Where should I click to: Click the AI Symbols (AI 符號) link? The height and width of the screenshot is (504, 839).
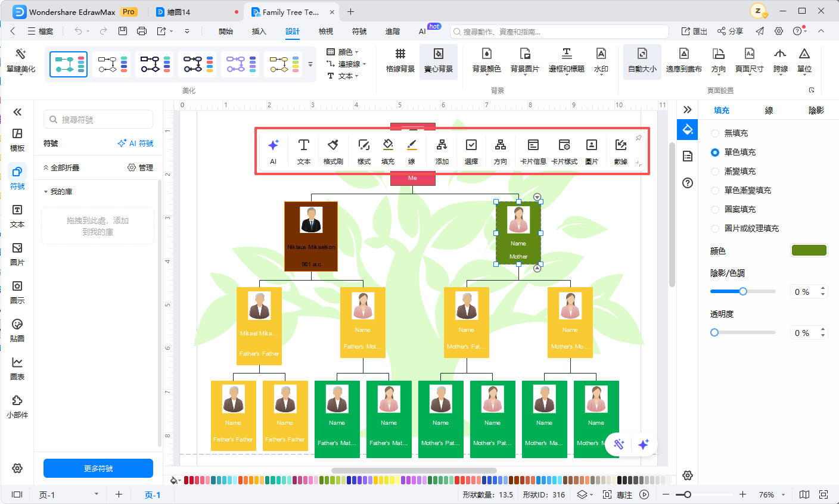[x=136, y=144]
